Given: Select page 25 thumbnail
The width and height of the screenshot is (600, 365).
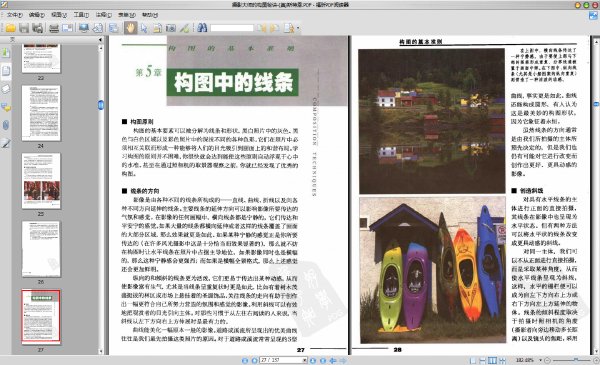Looking at the screenshot, I should [41, 181].
